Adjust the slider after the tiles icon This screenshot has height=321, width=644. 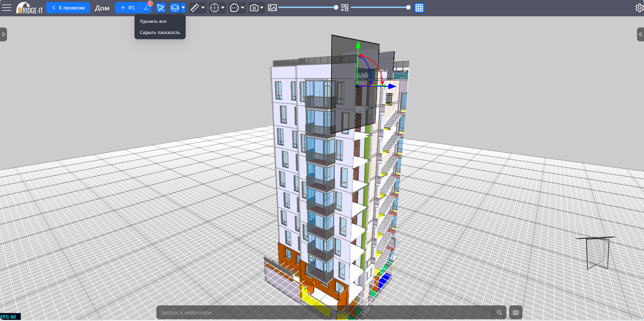[x=380, y=7]
